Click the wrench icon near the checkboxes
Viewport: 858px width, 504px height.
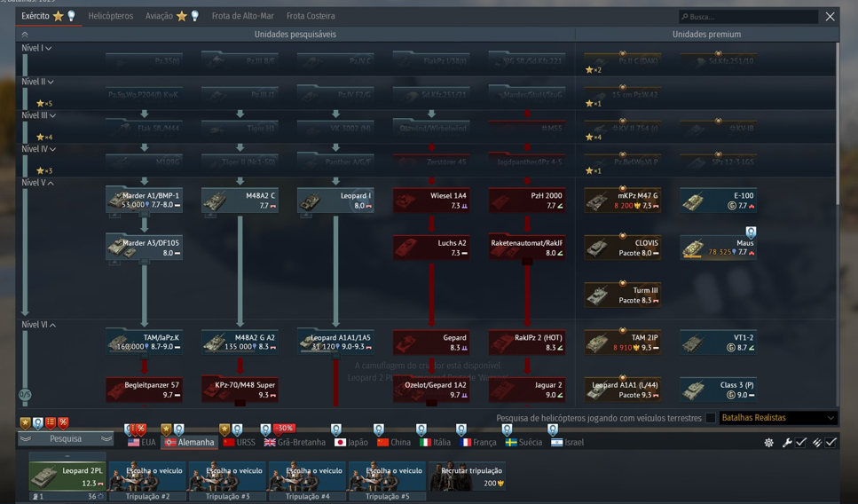(x=787, y=442)
